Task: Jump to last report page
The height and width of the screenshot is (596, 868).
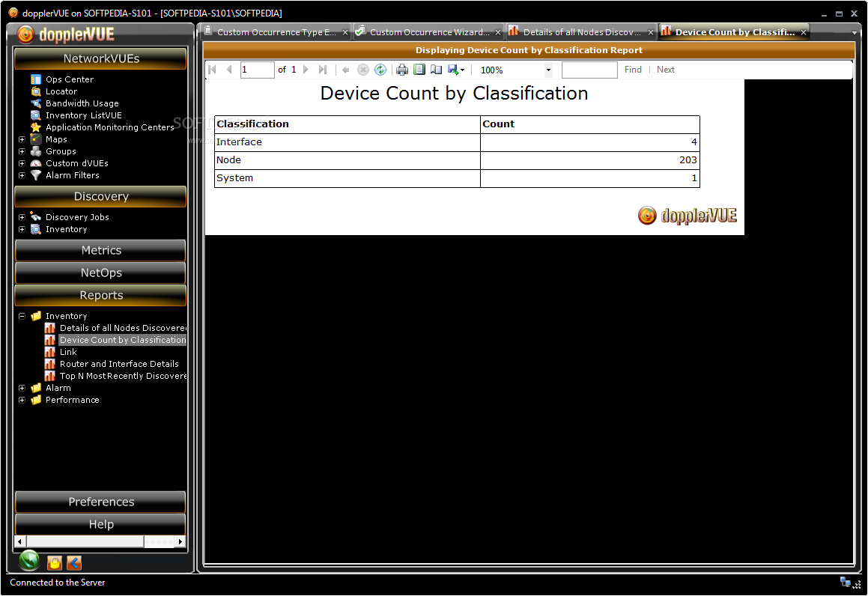Action: click(323, 70)
